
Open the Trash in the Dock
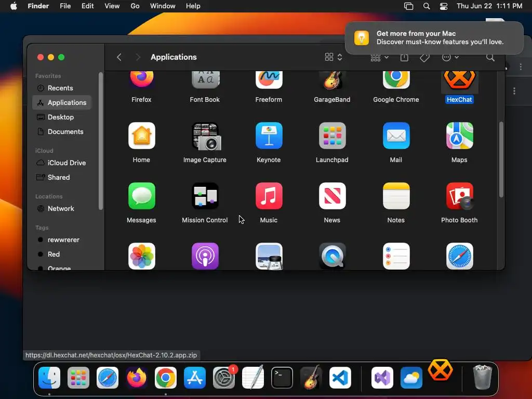click(x=482, y=377)
